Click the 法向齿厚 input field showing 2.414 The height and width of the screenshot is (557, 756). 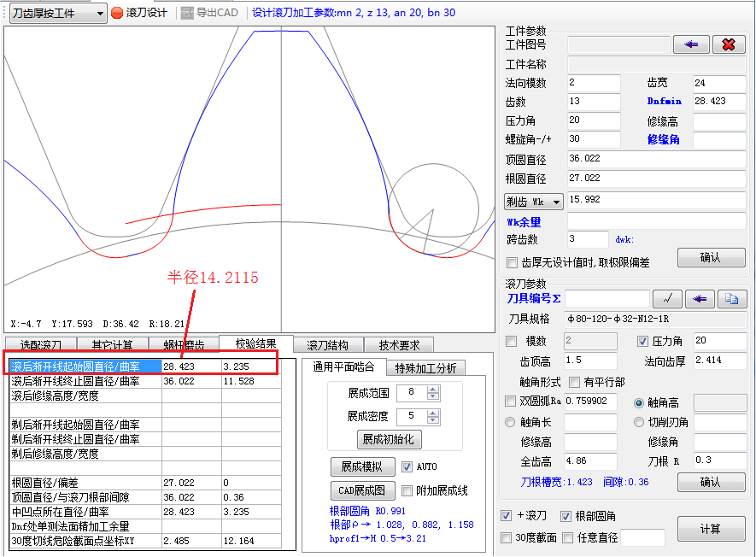(x=720, y=361)
